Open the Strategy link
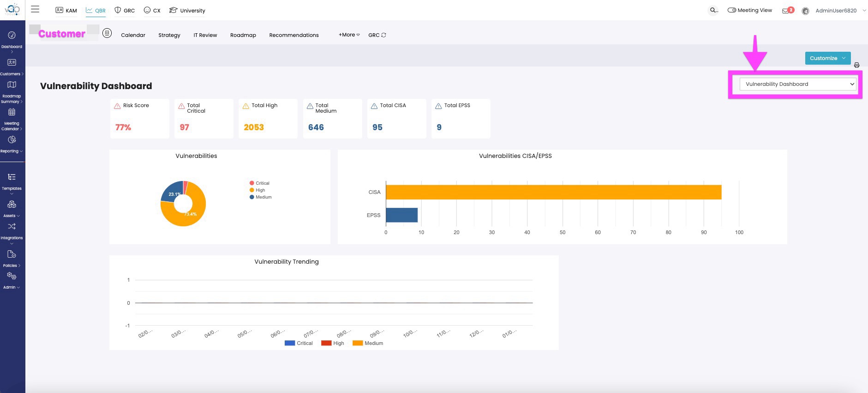The image size is (868, 393). tap(169, 35)
